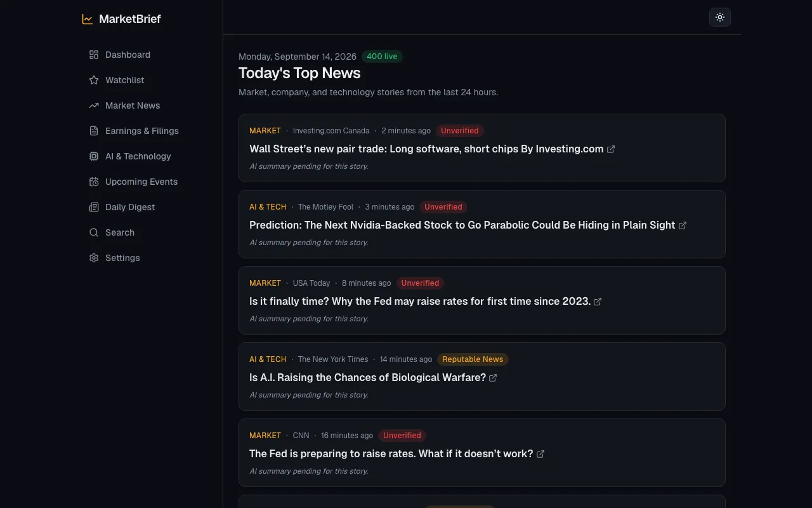
Task: Click the Search magnifier icon in sidebar
Action: 94,232
